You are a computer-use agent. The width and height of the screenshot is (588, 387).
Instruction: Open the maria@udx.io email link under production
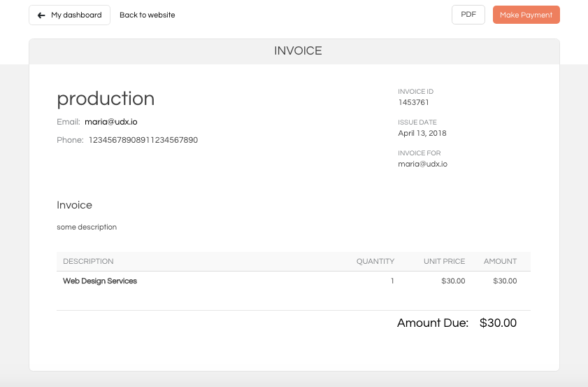point(111,122)
